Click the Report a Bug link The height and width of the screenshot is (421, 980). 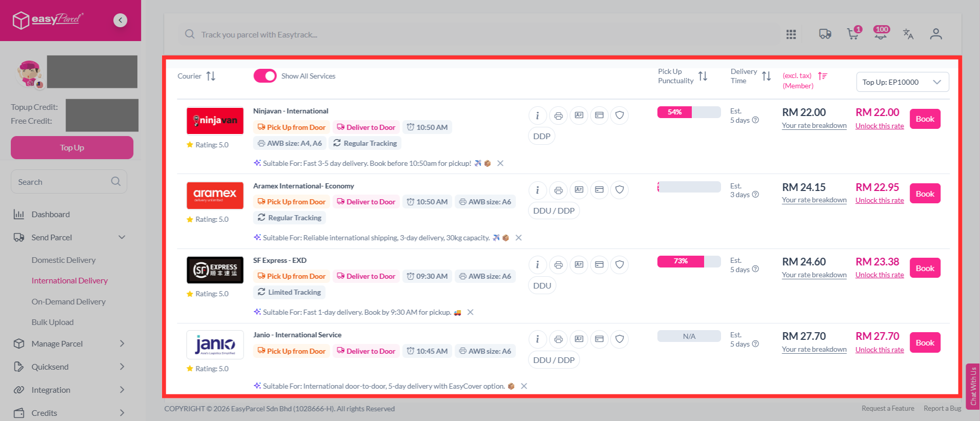943,409
